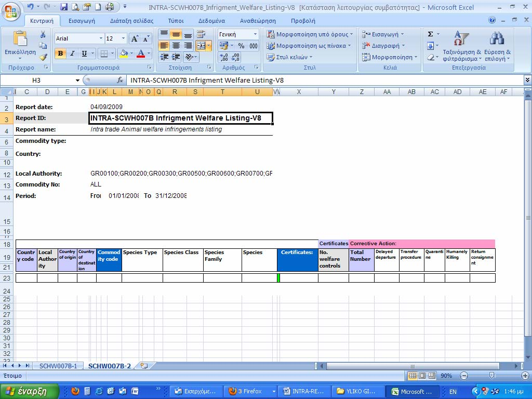Screen dimensions: 532x399
Task: Click the cell borders icon
Action: tap(104, 54)
